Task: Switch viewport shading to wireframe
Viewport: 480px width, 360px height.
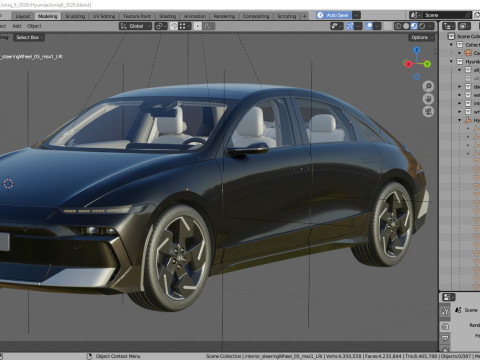Action: [398, 26]
